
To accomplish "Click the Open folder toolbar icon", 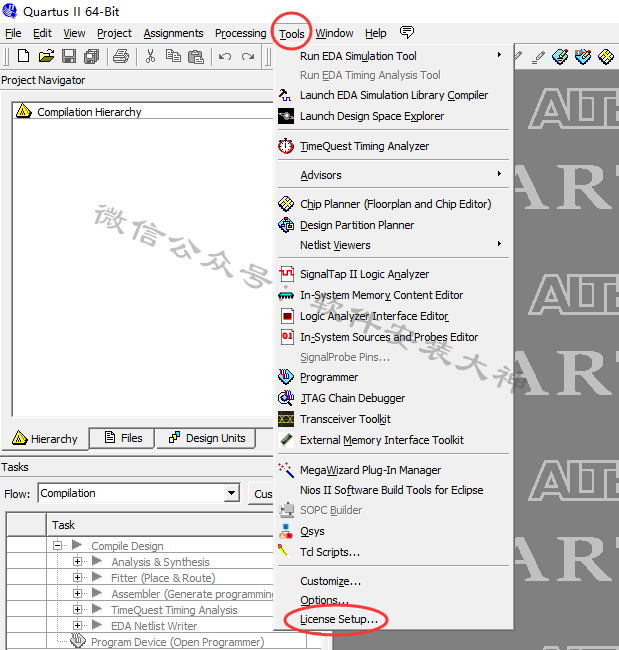I will tap(46, 56).
